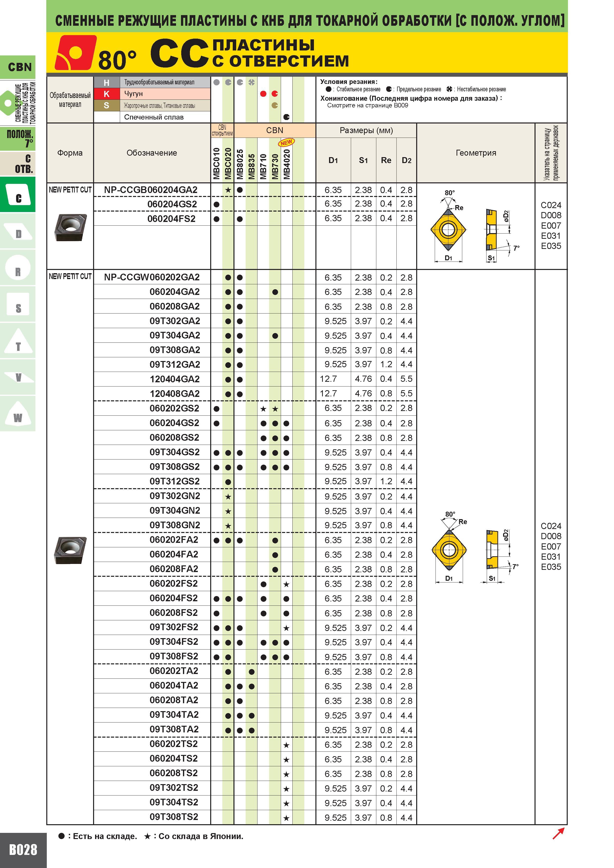Select the W insert shape side tab

[x=18, y=414]
